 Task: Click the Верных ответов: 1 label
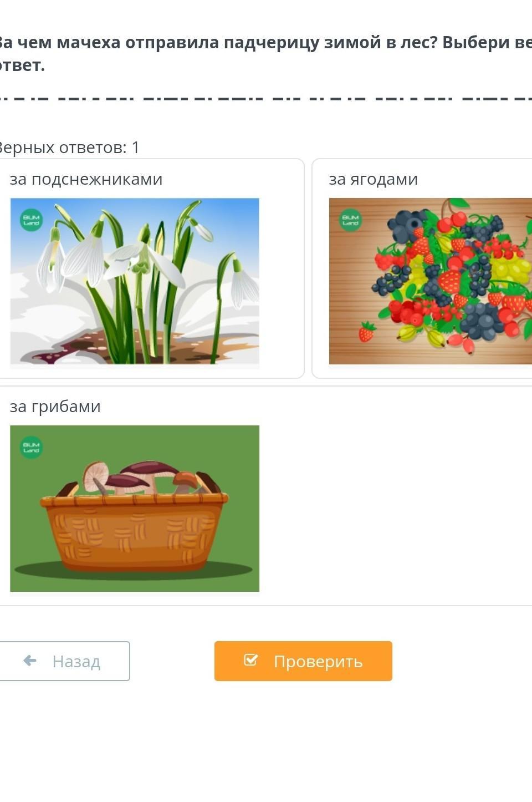(x=69, y=148)
